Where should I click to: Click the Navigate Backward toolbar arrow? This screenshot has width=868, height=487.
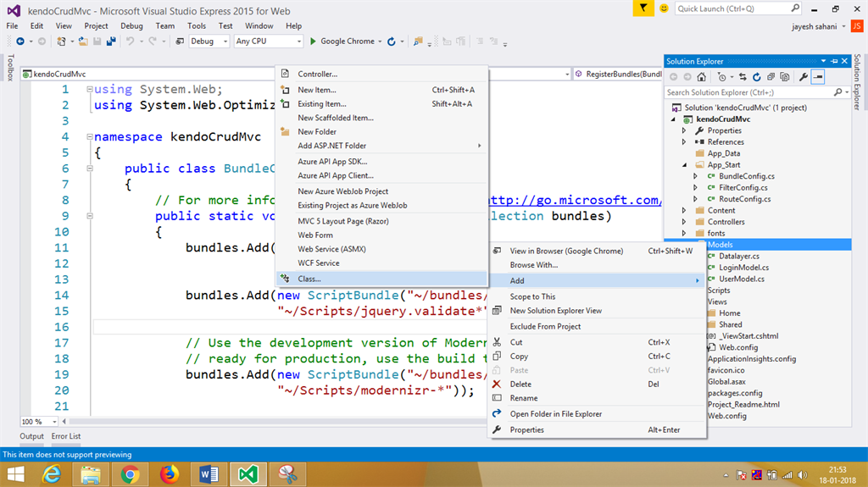pyautogui.click(x=19, y=41)
